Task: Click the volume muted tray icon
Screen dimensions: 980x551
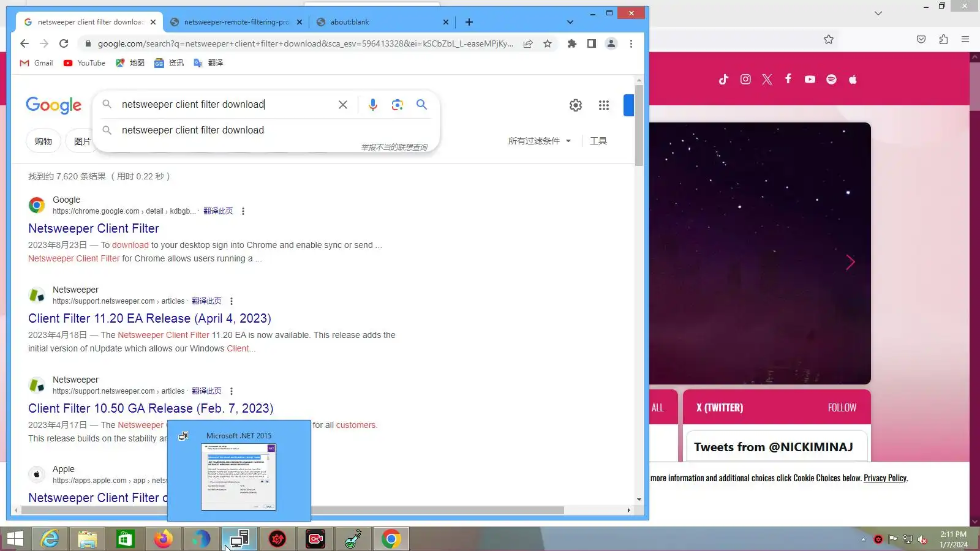Action: tap(922, 539)
